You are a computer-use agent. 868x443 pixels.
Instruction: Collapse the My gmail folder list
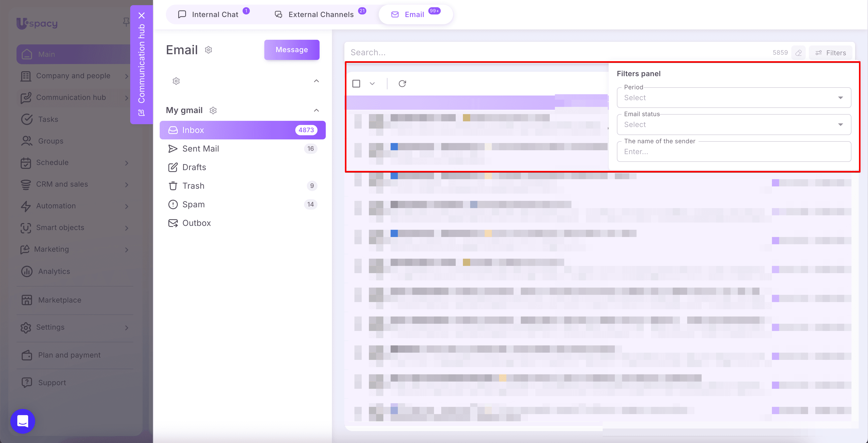click(x=316, y=110)
